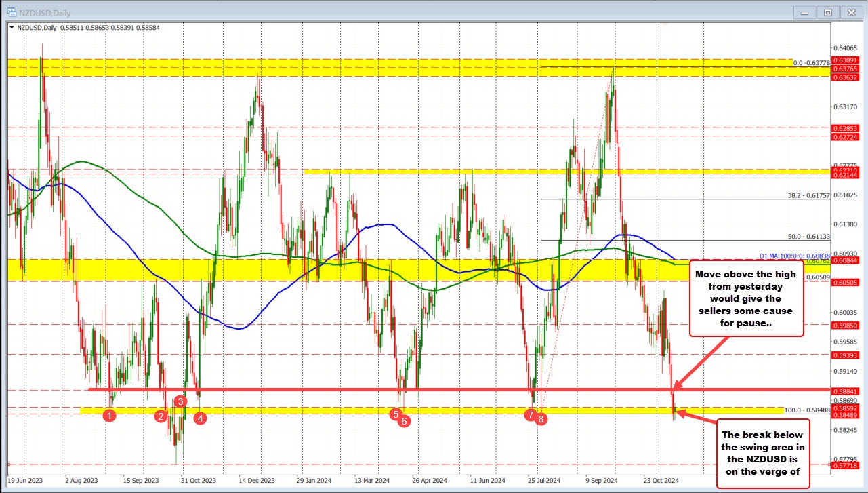
Task: Click the 0.58841 red price tag
Action: pyautogui.click(x=845, y=391)
